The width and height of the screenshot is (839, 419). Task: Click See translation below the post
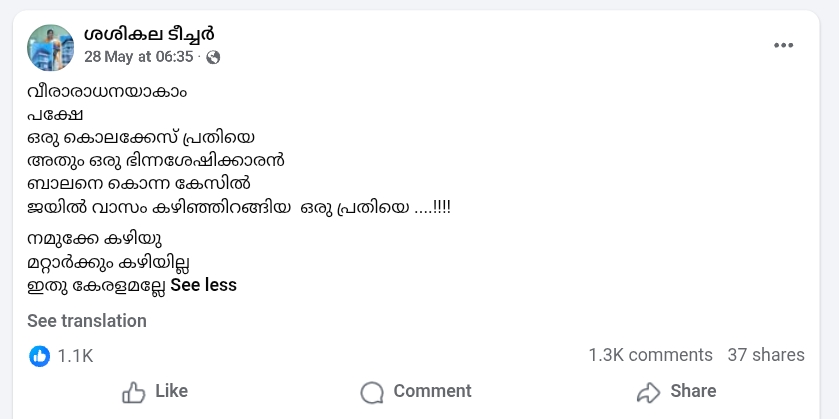[87, 321]
